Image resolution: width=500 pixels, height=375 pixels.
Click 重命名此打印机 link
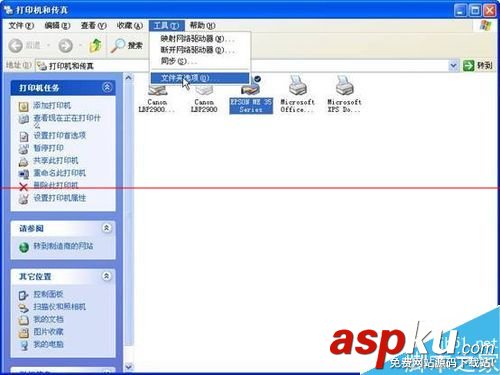(x=59, y=173)
